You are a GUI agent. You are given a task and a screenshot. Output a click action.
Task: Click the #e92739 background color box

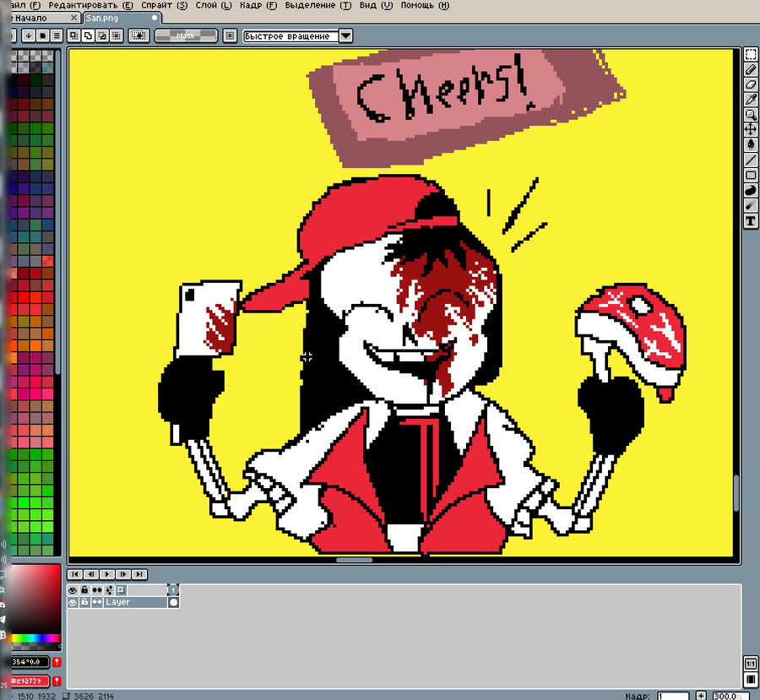[30, 681]
